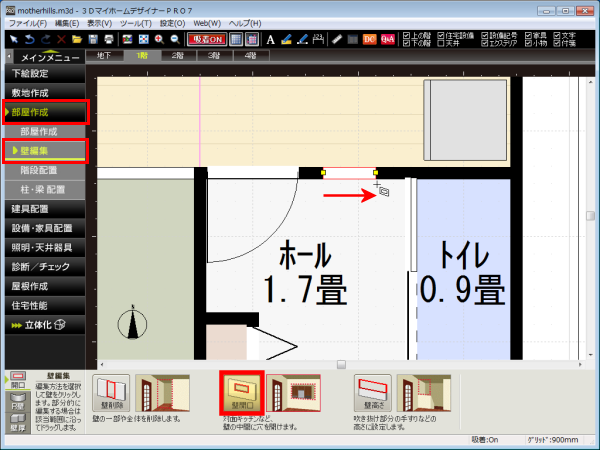Screen dimensions: 600x450
Task: Click the horizontal scrollbar below the canvas
Action: [340, 364]
